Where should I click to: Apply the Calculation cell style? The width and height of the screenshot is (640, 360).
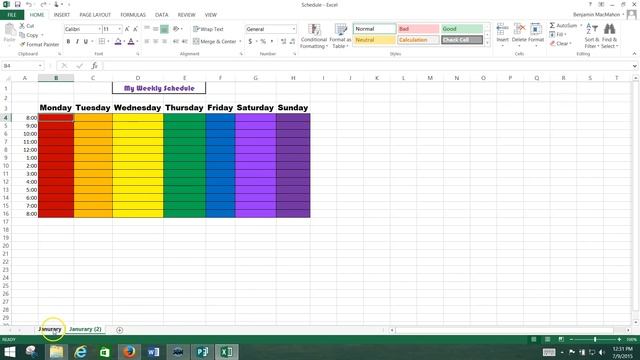coord(418,40)
